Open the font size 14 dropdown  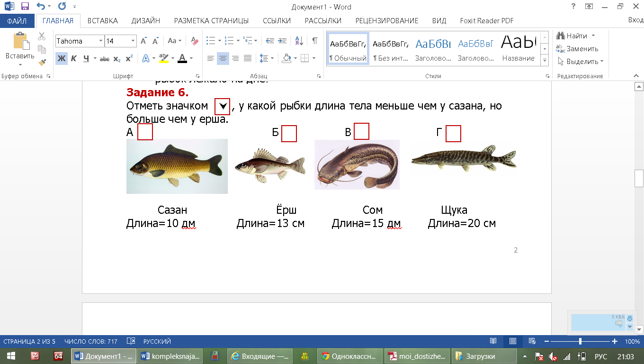tap(133, 41)
